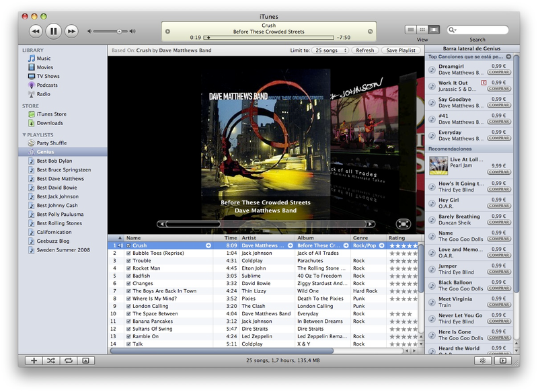Uncheck the Rocket Man checkbox
This screenshot has height=392, width=538.
pyautogui.click(x=128, y=268)
